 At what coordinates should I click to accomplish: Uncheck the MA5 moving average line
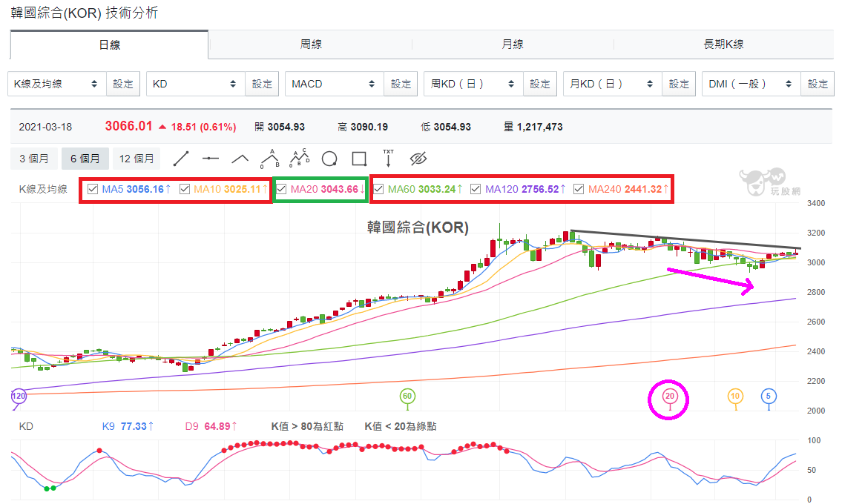93,189
